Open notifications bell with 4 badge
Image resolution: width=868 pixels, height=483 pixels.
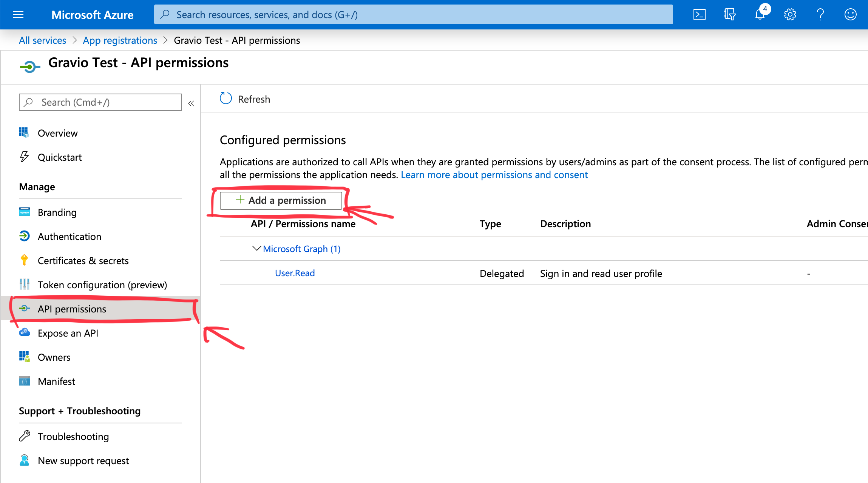(761, 14)
